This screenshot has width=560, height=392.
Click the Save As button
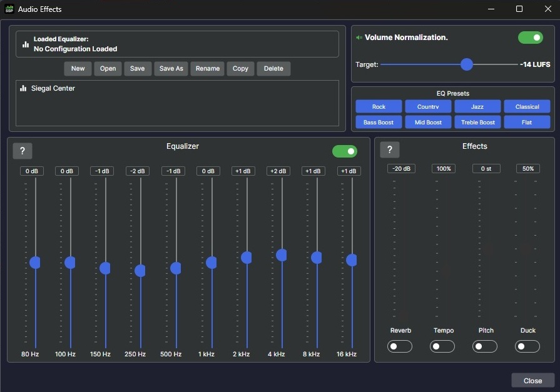171,69
